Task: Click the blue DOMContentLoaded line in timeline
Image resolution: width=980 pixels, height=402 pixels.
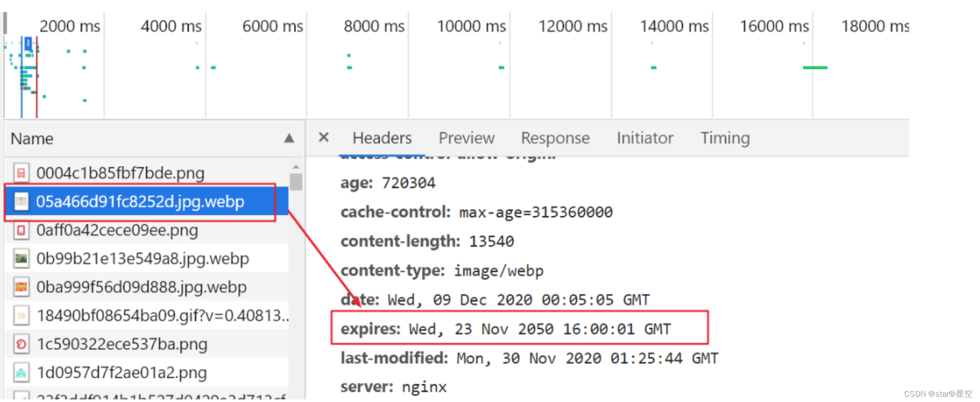Action: [22, 77]
